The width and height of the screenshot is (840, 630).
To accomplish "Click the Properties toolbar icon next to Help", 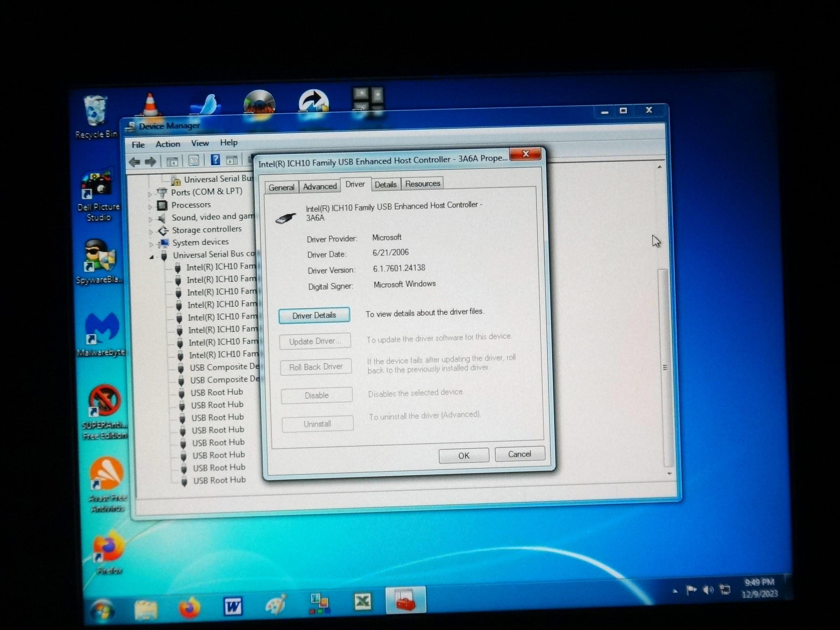I will point(194,161).
